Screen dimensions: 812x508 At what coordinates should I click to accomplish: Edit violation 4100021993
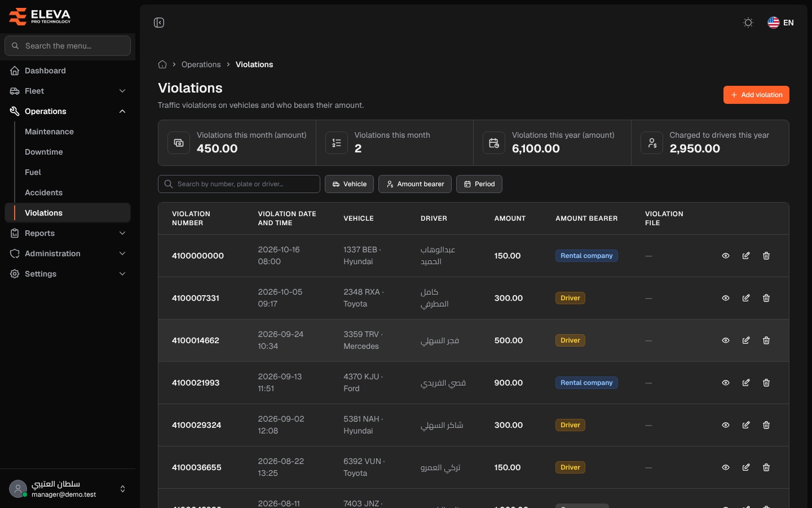pos(746,383)
